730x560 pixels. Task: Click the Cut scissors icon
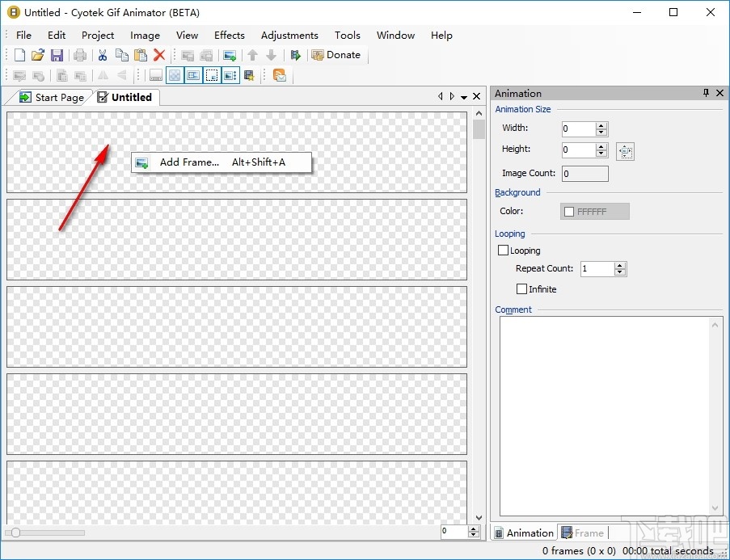pyautogui.click(x=103, y=55)
